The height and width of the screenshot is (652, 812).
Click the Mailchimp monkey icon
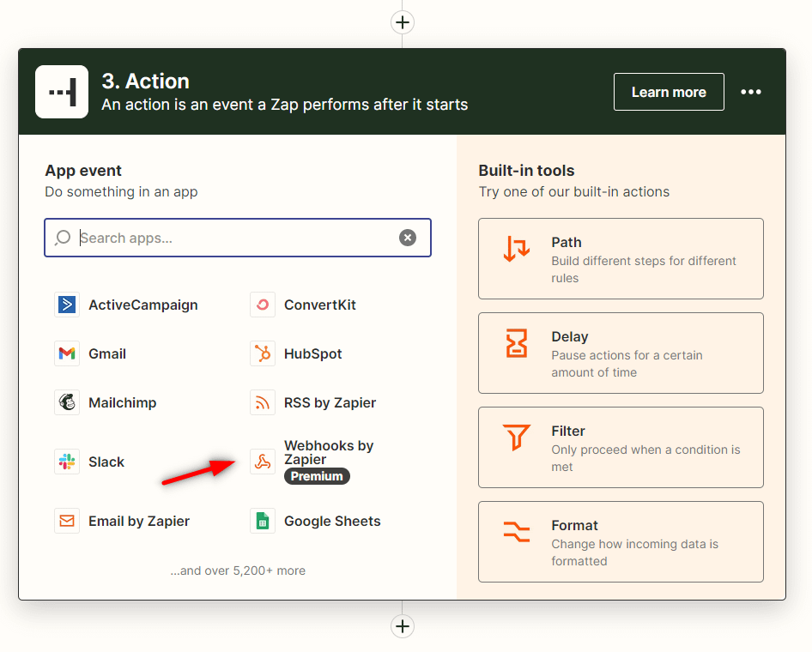coord(67,402)
